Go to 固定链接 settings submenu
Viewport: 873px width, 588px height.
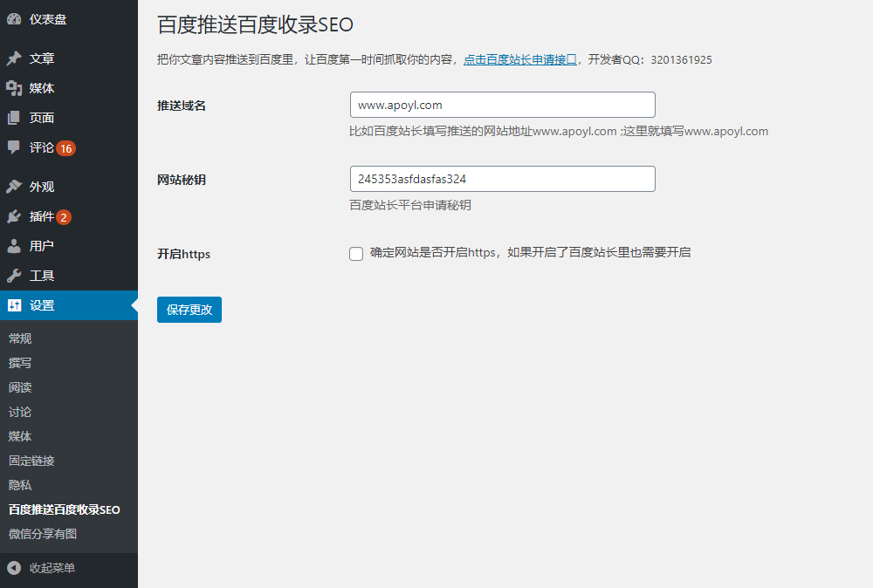[x=31, y=461]
